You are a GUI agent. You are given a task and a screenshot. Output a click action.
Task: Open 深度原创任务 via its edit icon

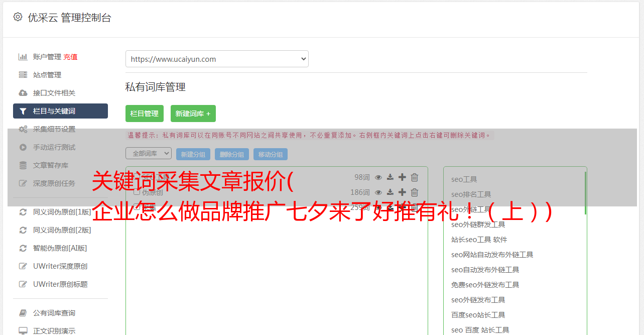pos(23,183)
